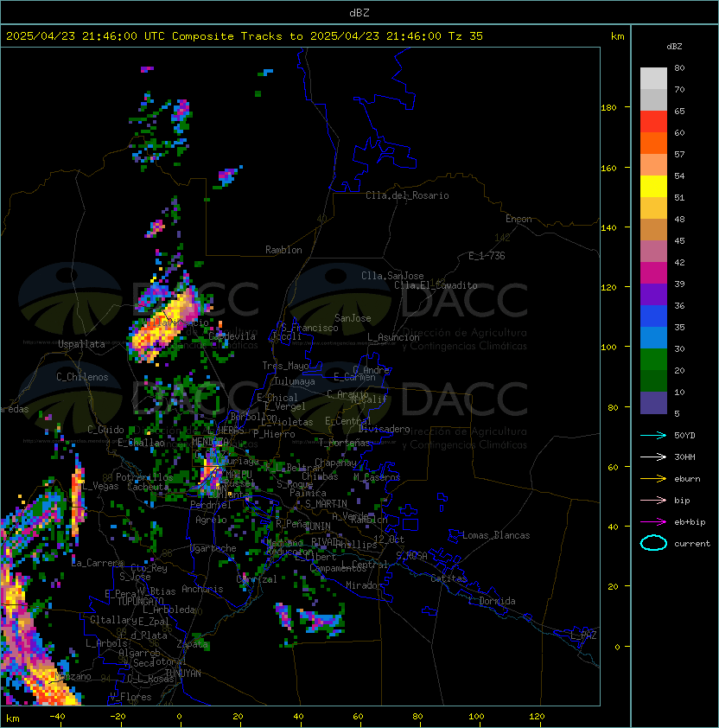Screen dimensions: 719x728
Task: Click the 'Agrelo' place label
Action: (211, 520)
